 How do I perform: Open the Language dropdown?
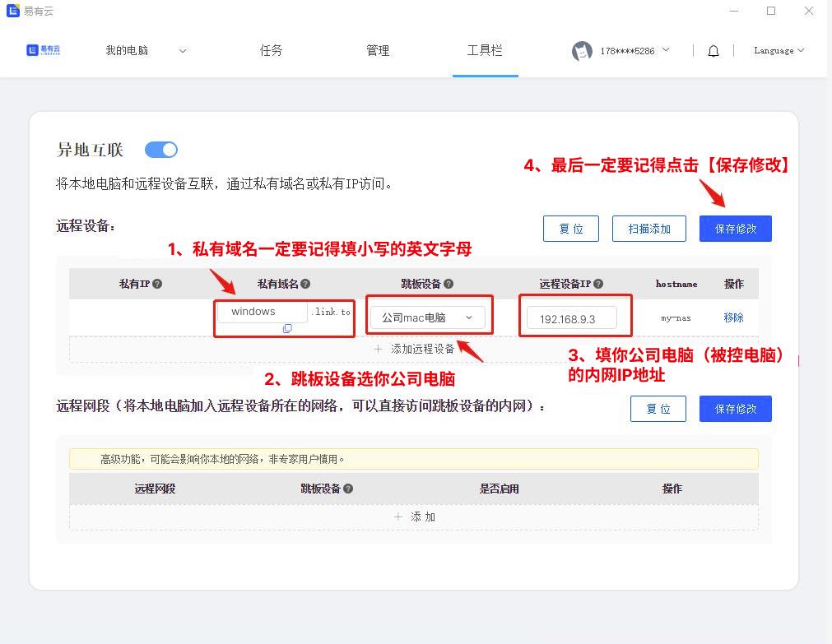tap(779, 51)
